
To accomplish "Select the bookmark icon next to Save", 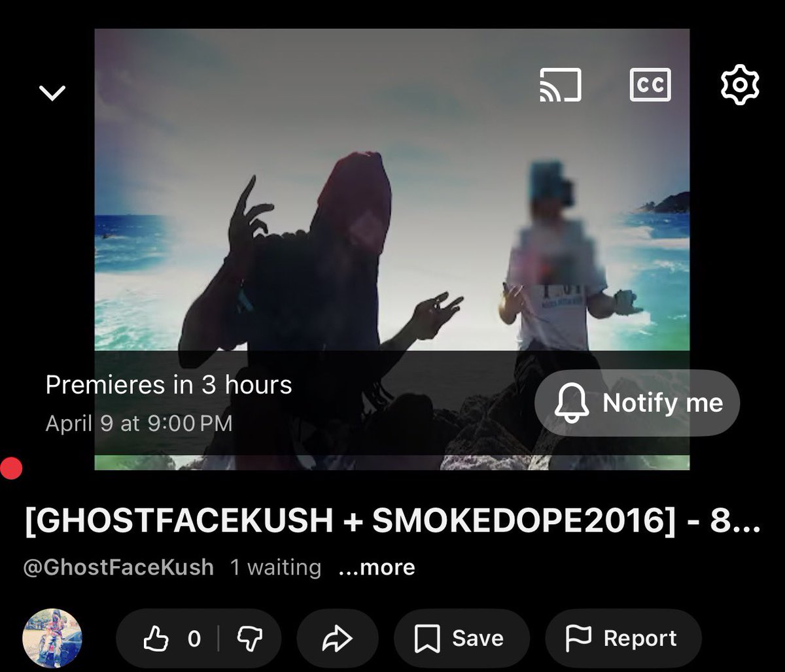I will tap(428, 637).
